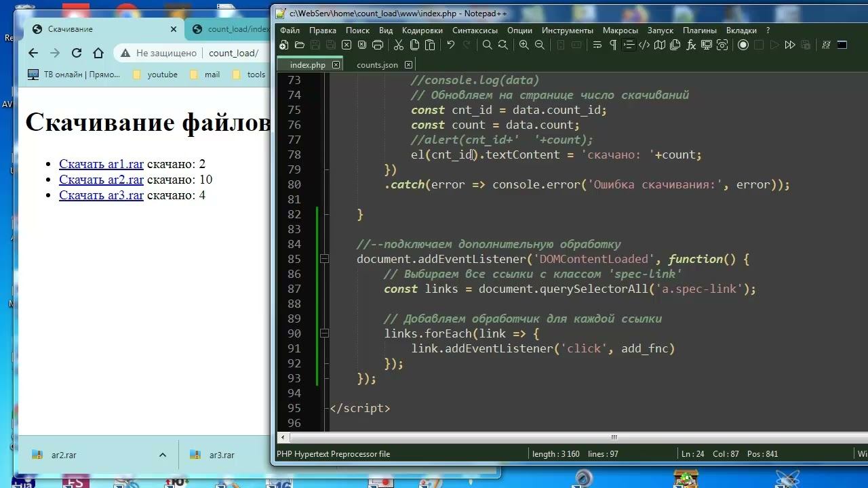Toggle synchronize horizontal scrolling
The image size is (868, 488).
(x=576, y=45)
